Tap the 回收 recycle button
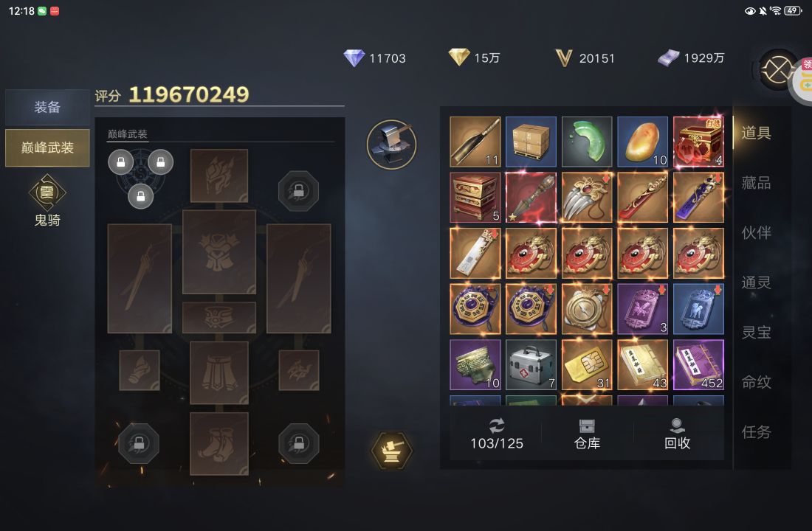 point(677,434)
